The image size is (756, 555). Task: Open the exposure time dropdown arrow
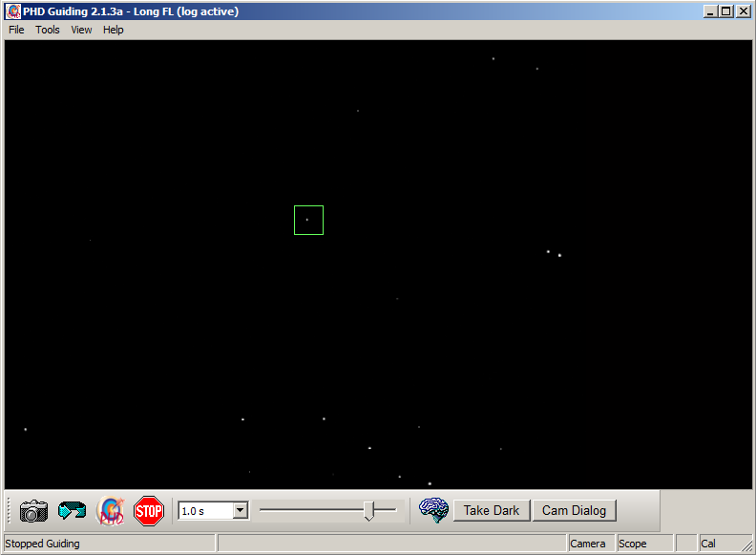[x=241, y=511]
